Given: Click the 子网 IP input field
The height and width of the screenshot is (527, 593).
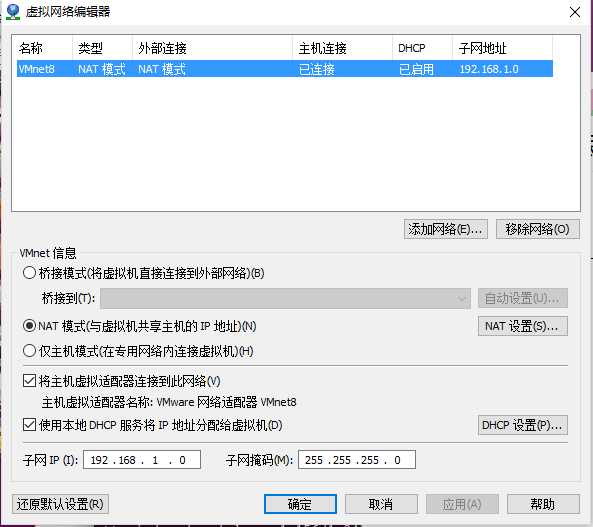Looking at the screenshot, I should click(x=142, y=460).
